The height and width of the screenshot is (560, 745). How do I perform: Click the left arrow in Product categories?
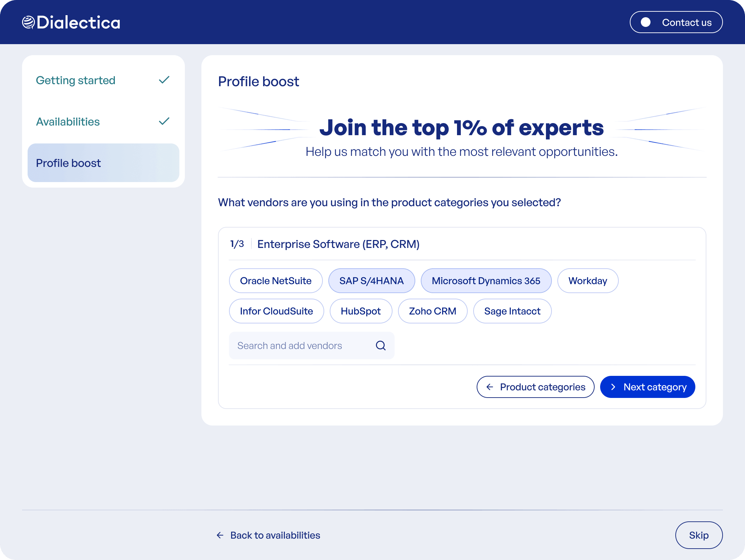[x=489, y=387]
